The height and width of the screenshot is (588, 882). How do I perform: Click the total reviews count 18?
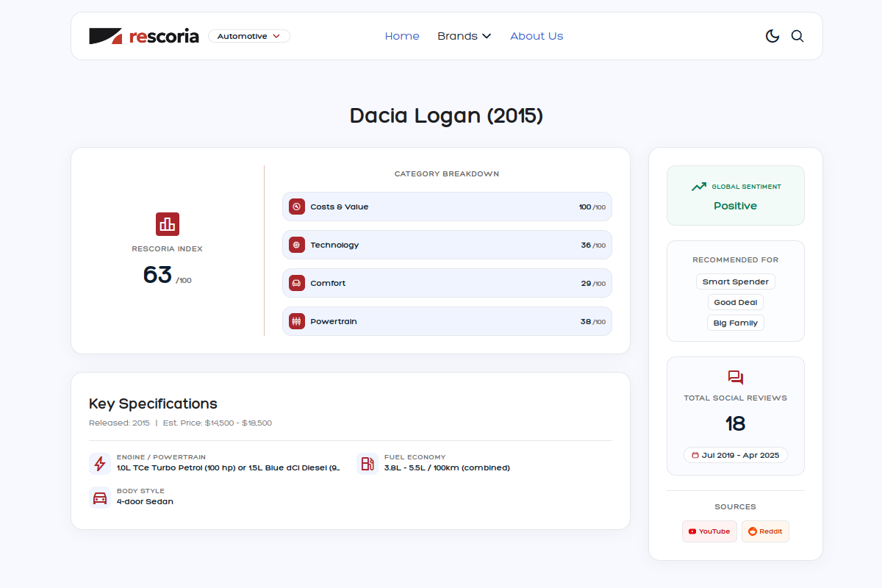735,423
